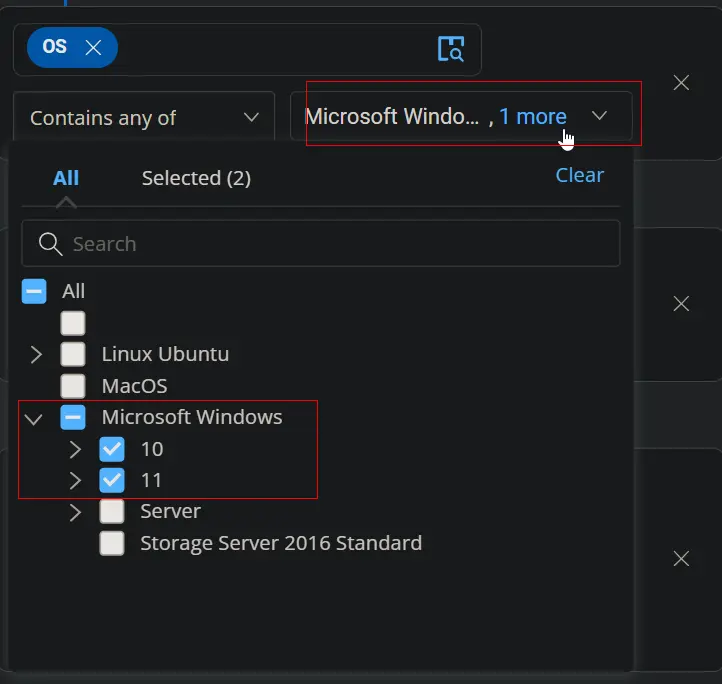Viewport: 722px width, 684px height.
Task: Check Storage Server 2016 Standard checkbox
Action: click(x=112, y=544)
